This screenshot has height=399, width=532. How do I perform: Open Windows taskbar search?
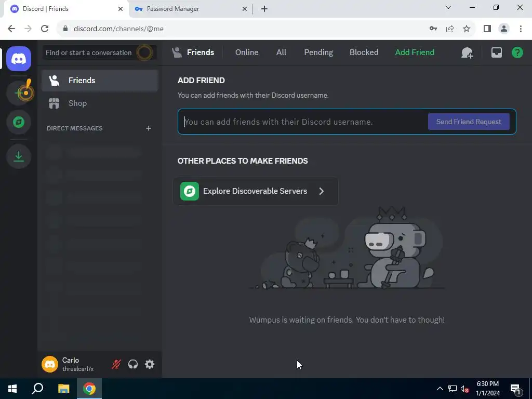[x=37, y=389]
